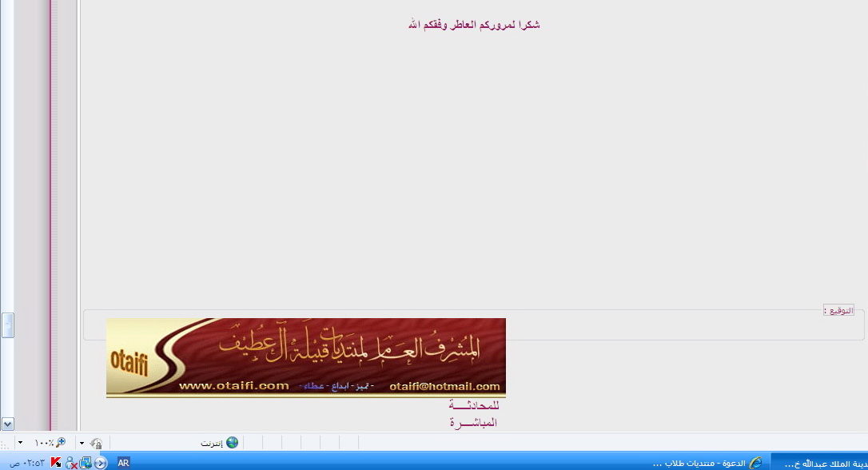868x470 pixels.
Task: Open the Messenger tray icon with red X
Action: point(70,463)
